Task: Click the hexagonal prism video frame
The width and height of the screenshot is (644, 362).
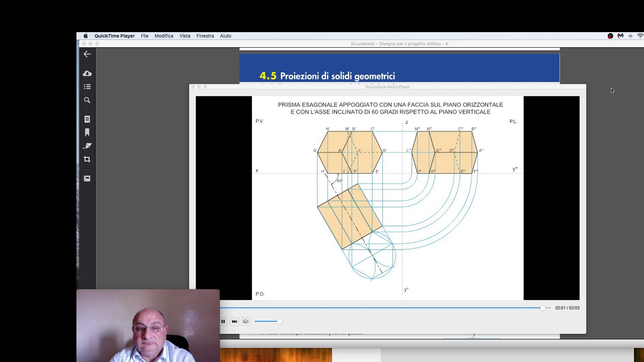Action: point(387,198)
